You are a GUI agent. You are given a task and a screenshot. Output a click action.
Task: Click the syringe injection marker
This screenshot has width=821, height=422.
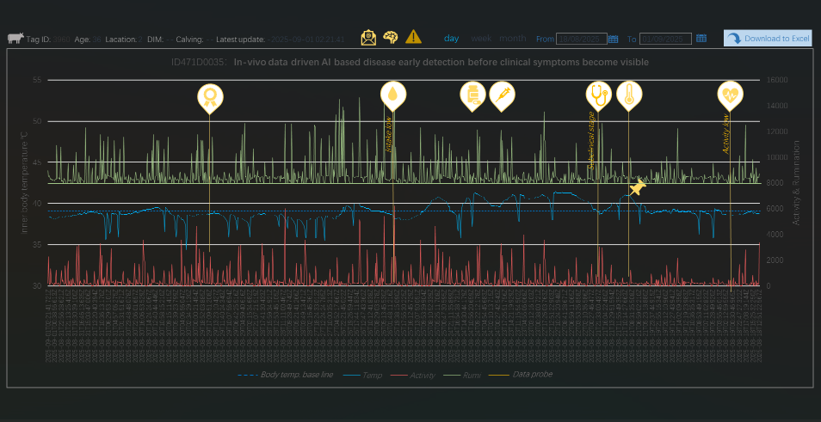(502, 95)
